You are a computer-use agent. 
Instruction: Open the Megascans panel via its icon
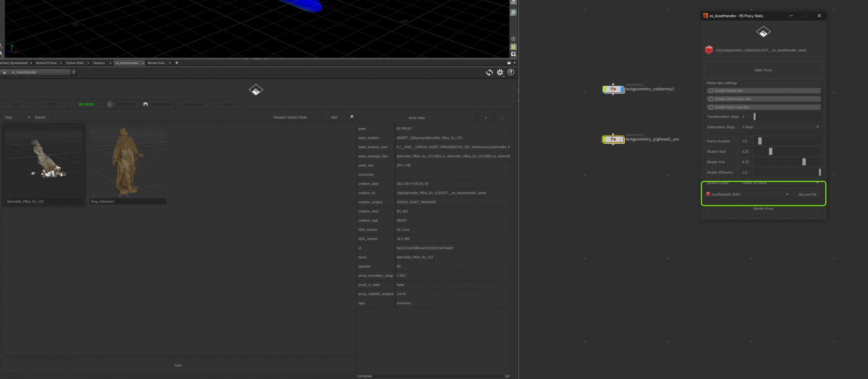(x=145, y=104)
